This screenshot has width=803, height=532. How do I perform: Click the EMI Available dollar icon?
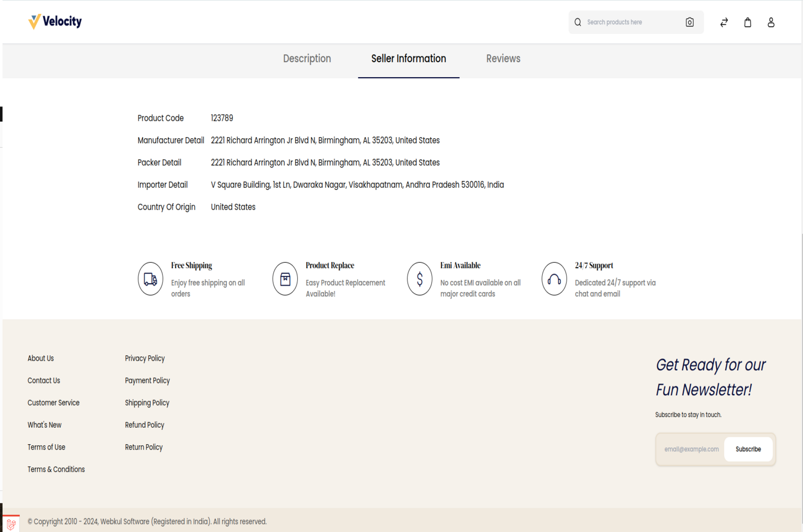420,279
